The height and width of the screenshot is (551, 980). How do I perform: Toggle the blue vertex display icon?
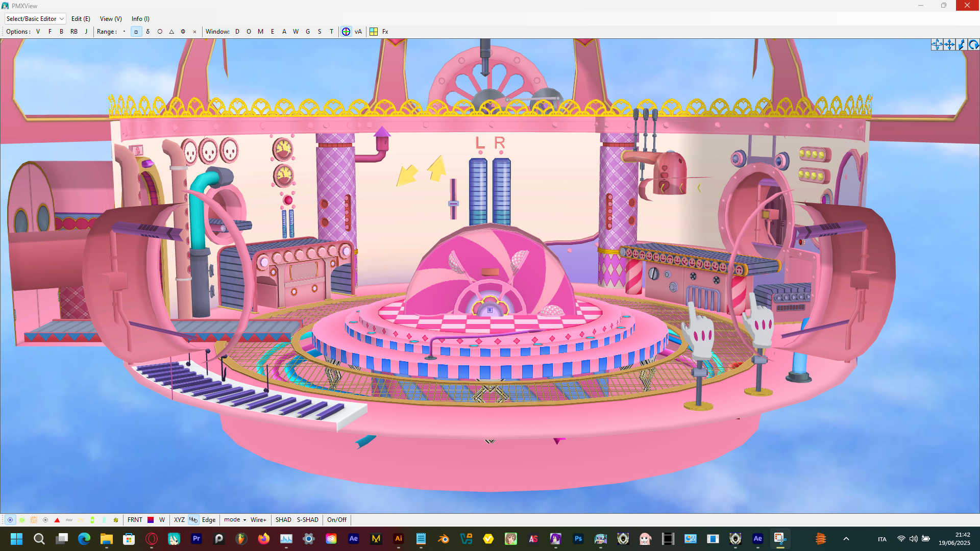(10, 520)
